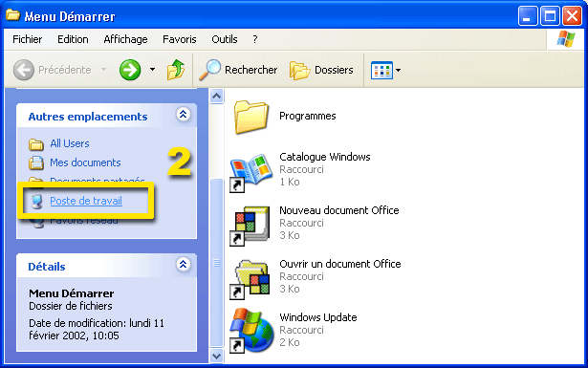This screenshot has height=368, width=588.
Task: Open the Forward history dropdown arrow
Action: [152, 70]
